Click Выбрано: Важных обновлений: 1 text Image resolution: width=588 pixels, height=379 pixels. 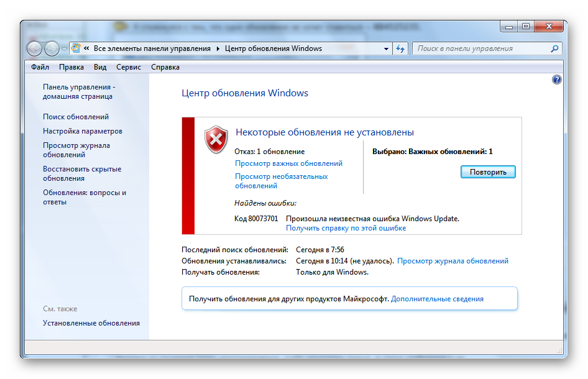tap(433, 152)
